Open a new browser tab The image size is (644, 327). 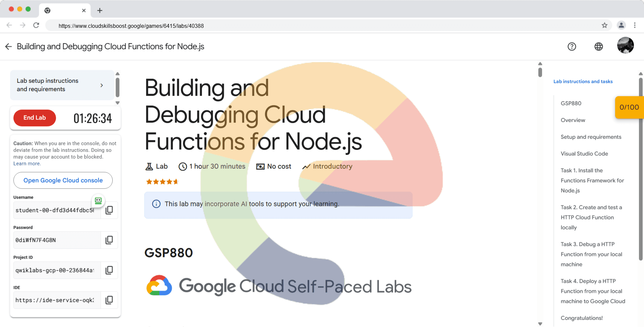point(100,10)
